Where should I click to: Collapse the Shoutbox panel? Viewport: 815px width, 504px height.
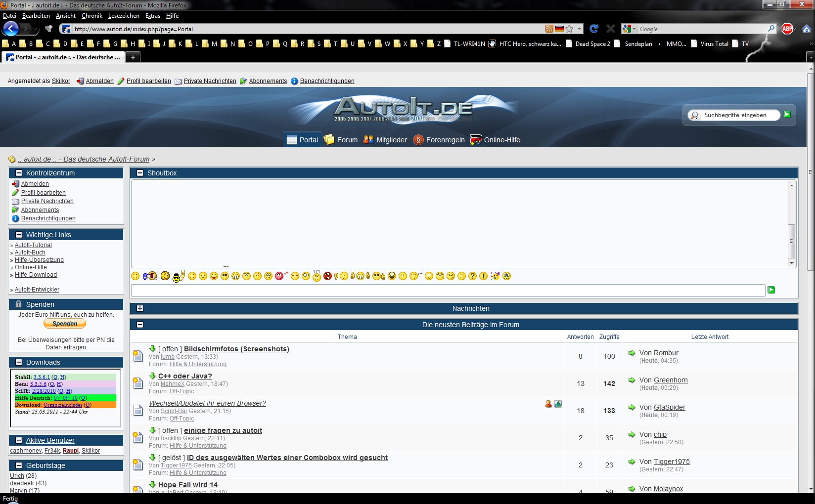(140, 173)
